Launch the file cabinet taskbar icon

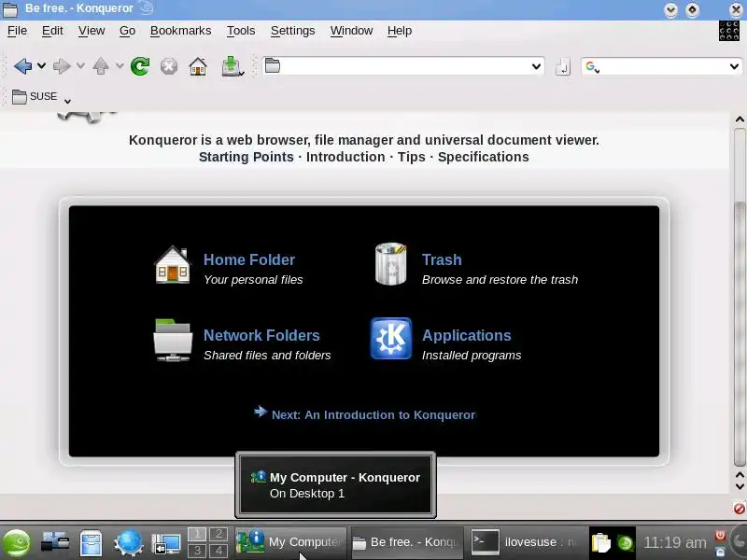click(x=91, y=543)
